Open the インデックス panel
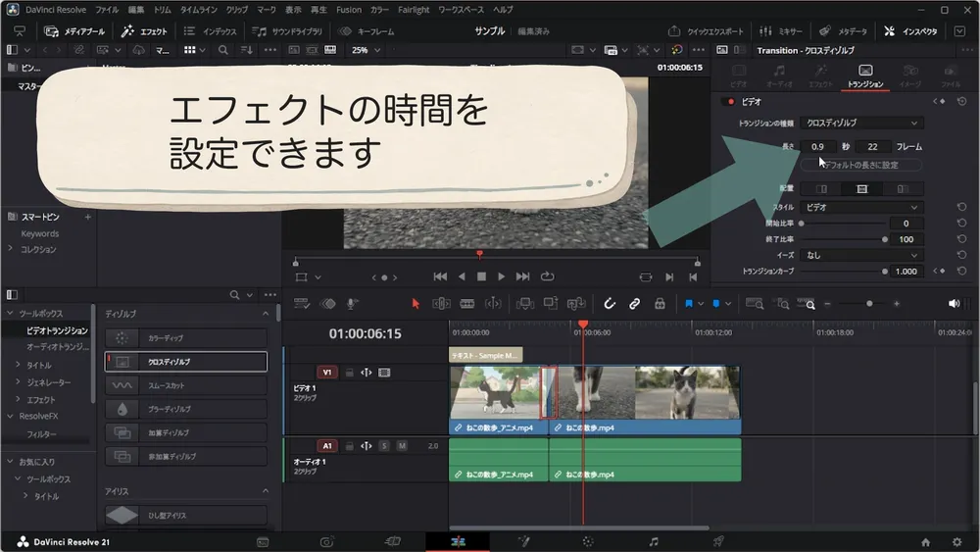The image size is (980, 552). pyautogui.click(x=211, y=31)
